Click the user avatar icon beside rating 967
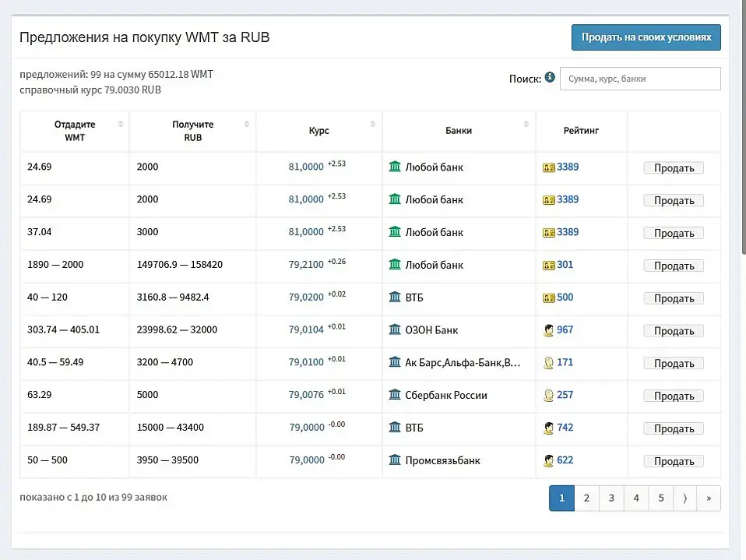The width and height of the screenshot is (746, 560). (548, 329)
